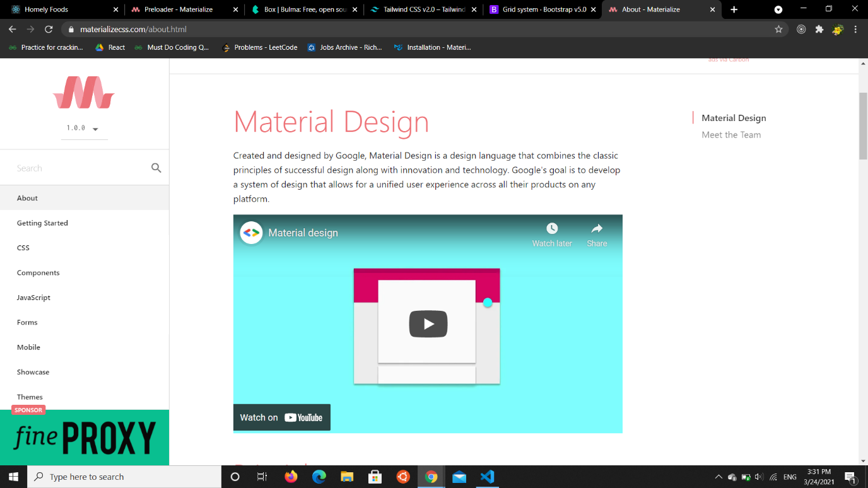The width and height of the screenshot is (868, 488).
Task: Click the sidebar Search field
Action: point(79,168)
